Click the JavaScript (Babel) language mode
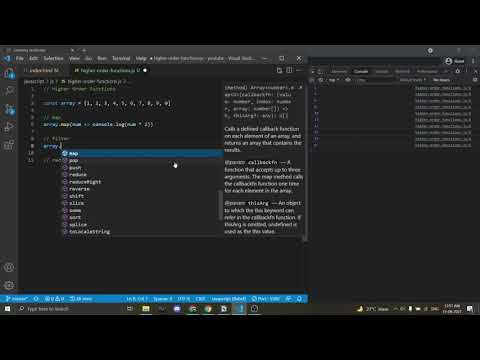Image resolution: width=480 pixels, height=360 pixels. (x=229, y=299)
